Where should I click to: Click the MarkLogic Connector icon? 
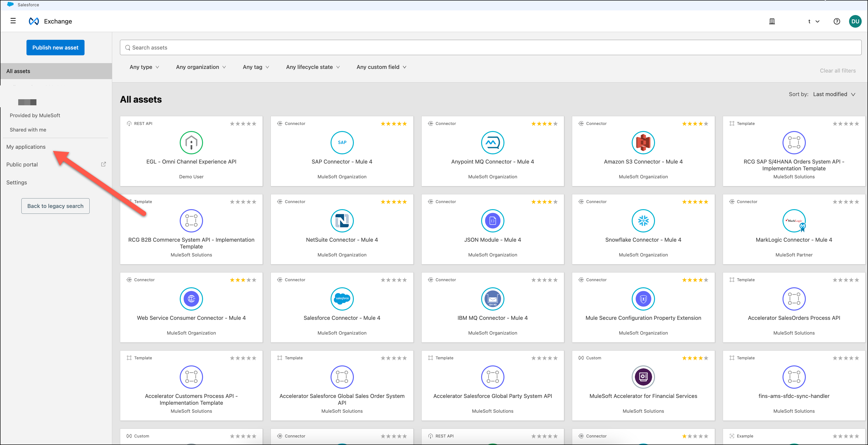coord(794,221)
